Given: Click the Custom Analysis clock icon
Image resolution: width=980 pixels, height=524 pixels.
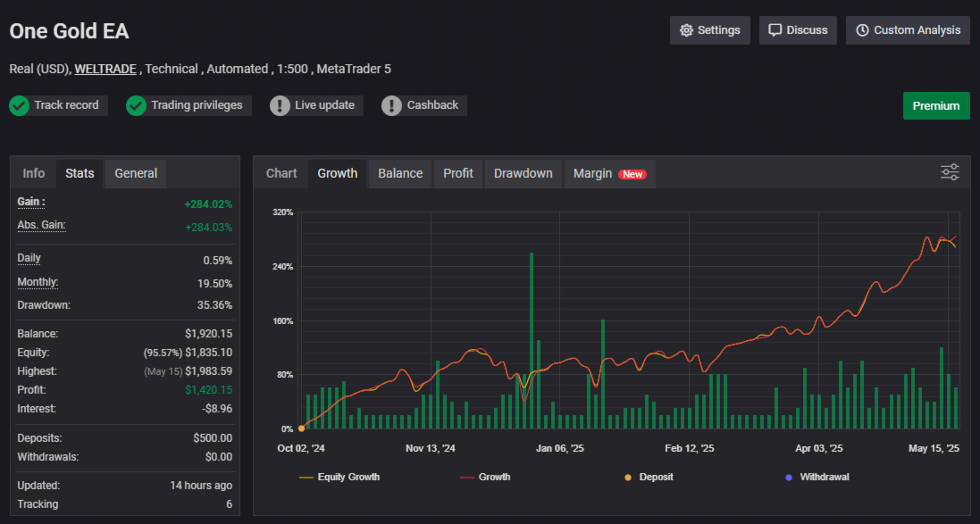Looking at the screenshot, I should click(x=862, y=30).
